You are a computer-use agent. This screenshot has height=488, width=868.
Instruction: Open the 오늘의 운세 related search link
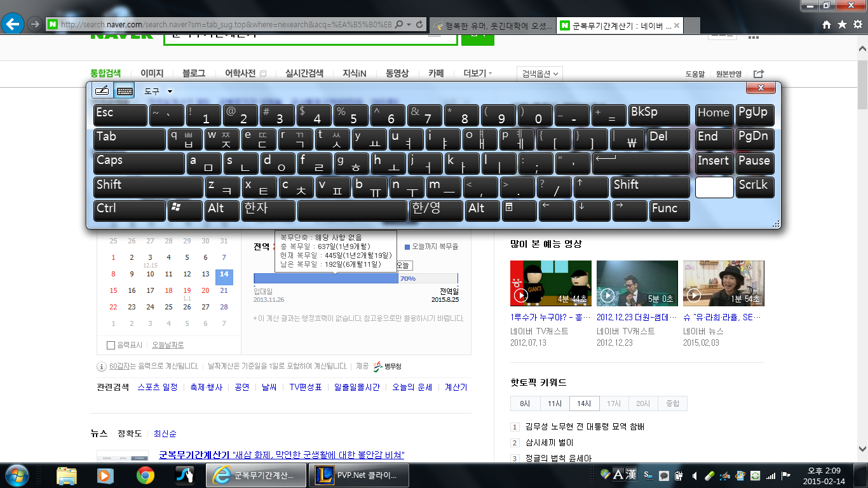(412, 387)
